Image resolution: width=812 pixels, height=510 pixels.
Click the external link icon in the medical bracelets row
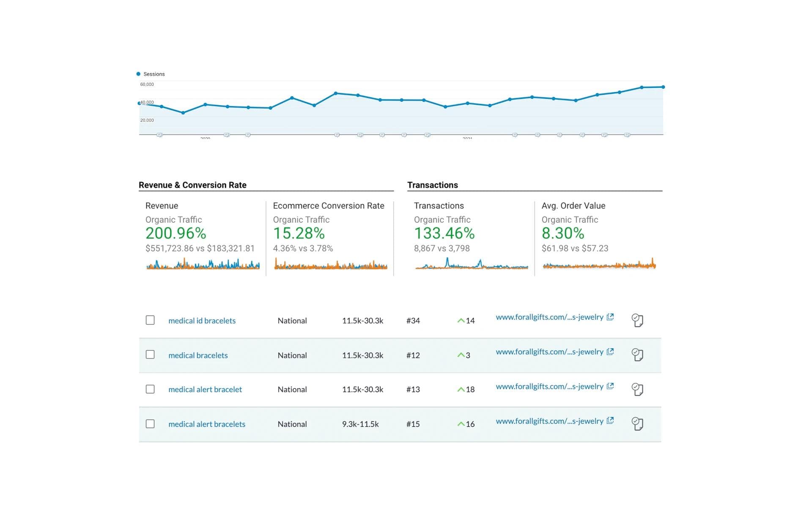click(610, 351)
